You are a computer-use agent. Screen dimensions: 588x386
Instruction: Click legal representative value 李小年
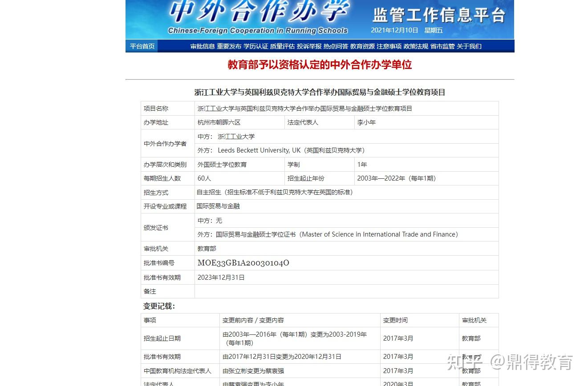tap(366, 122)
